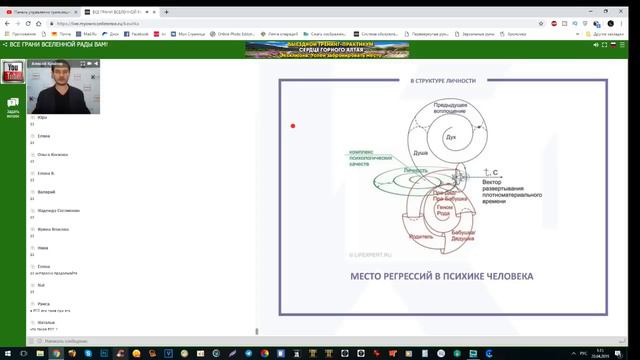Open Skype from the taskbar
640x360 pixels.
88,353
